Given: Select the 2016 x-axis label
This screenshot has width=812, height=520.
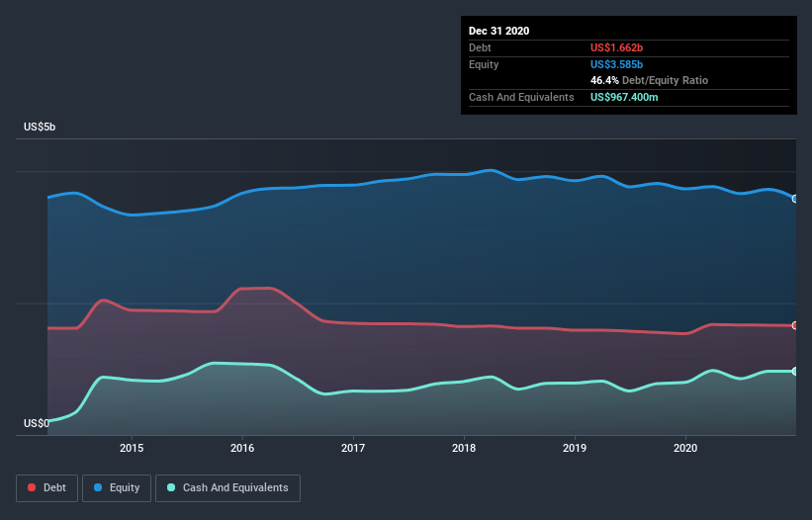Looking at the screenshot, I should pos(242,448).
